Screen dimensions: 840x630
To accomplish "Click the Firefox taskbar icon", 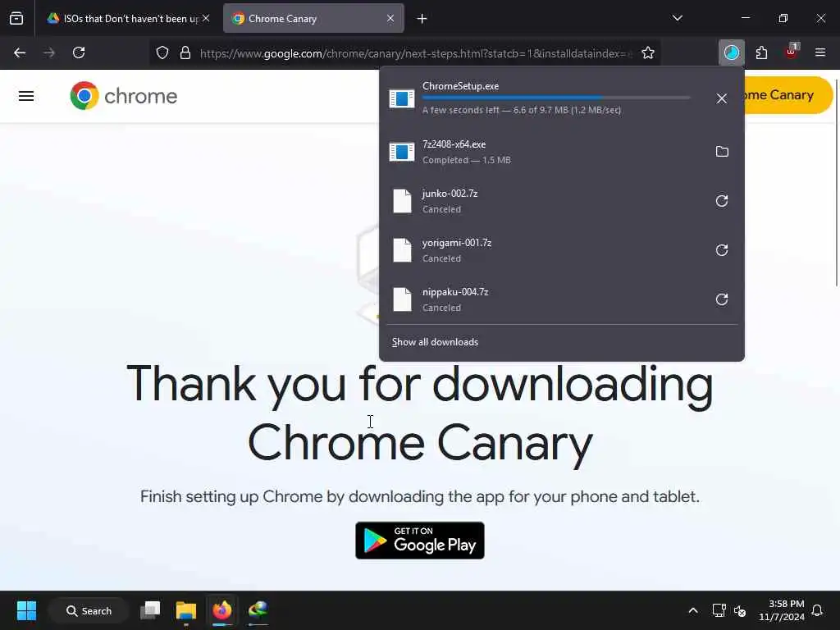I will coord(221,610).
